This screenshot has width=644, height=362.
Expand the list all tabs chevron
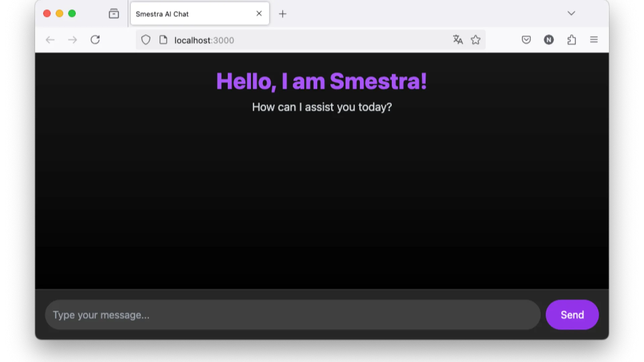[571, 13]
